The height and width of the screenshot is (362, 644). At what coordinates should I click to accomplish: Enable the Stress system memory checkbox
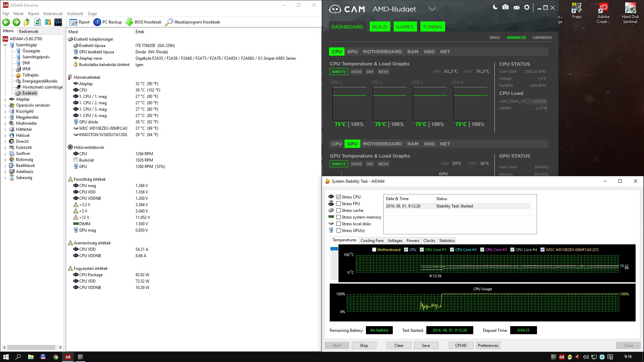point(339,217)
